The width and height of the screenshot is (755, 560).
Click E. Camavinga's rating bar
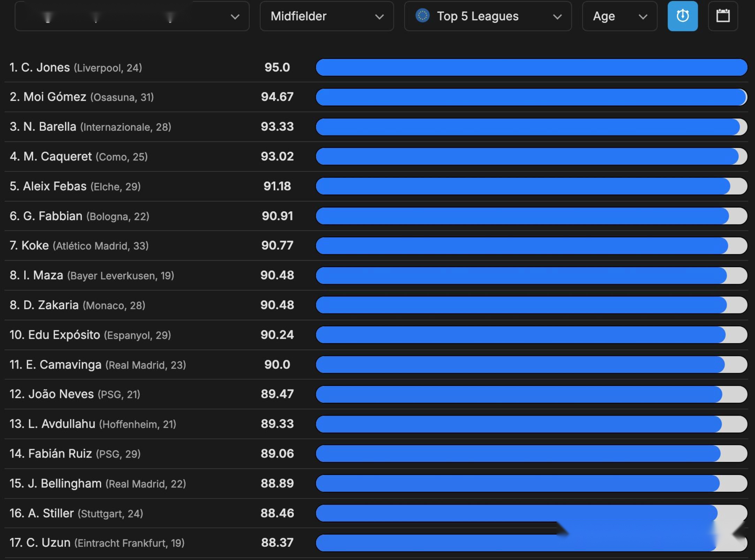(531, 364)
